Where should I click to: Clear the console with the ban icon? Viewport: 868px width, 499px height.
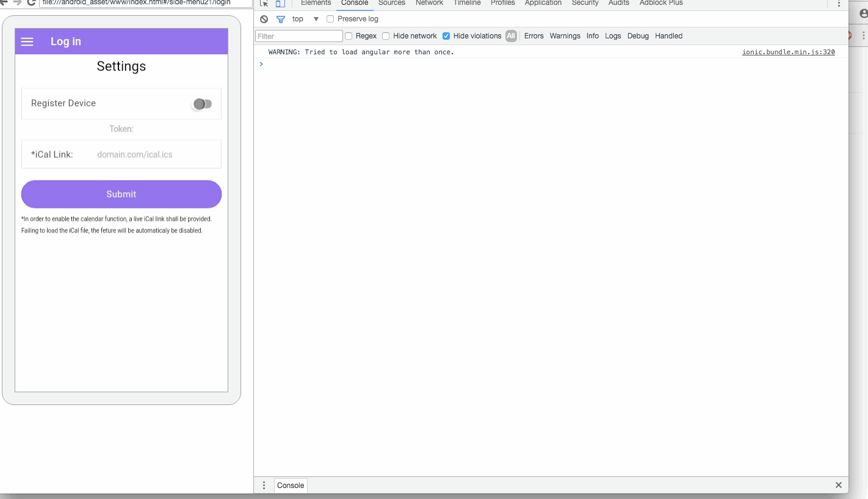264,19
